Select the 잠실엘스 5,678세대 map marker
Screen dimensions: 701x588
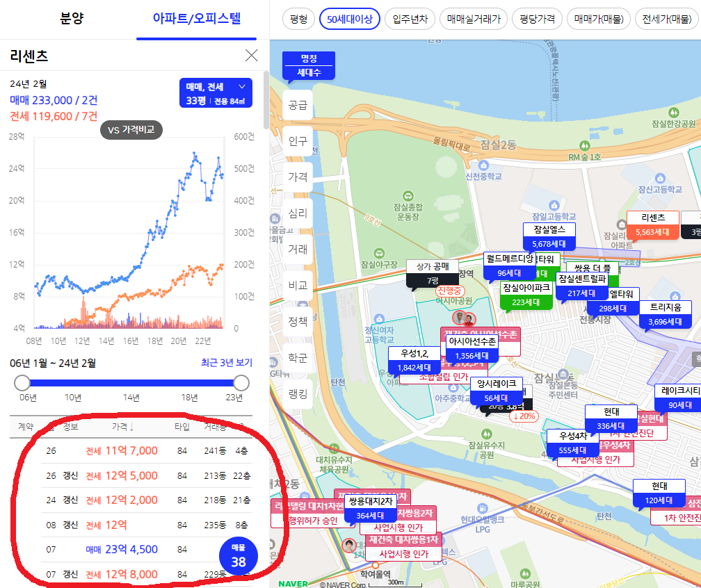(x=549, y=236)
